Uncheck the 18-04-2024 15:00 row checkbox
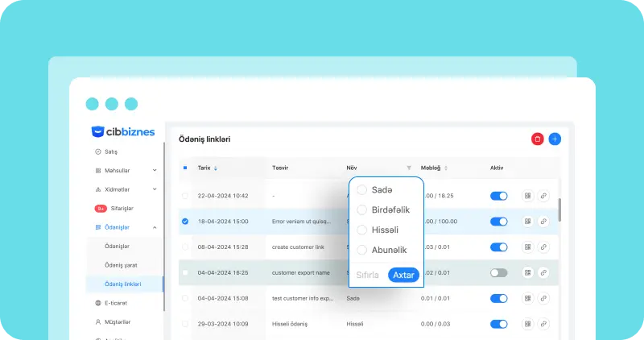The image size is (644, 340). click(x=185, y=222)
